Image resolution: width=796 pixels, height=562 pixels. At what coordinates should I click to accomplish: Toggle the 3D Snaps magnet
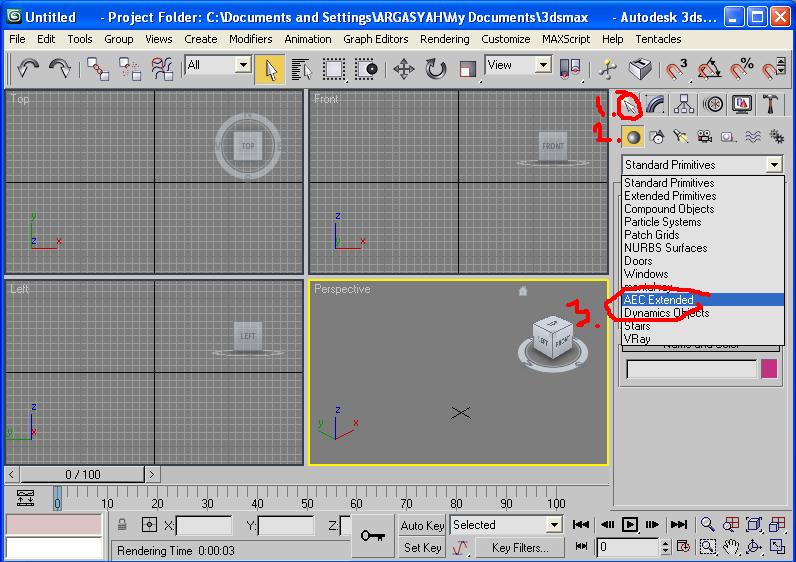click(676, 69)
